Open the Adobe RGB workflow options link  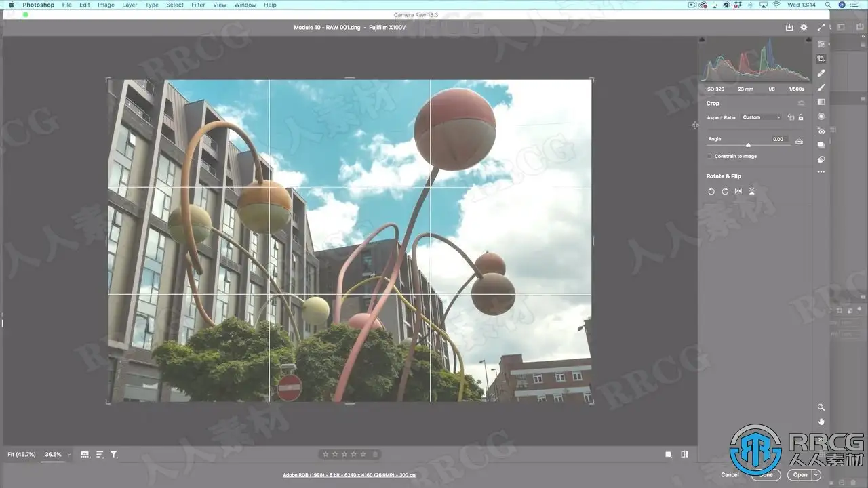point(350,475)
